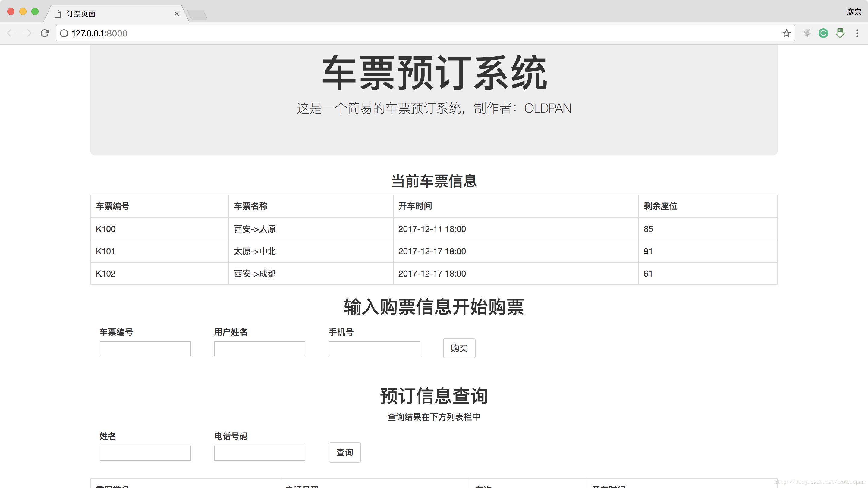Reload the ticket booking page
Image resolution: width=868 pixels, height=488 pixels.
(x=45, y=33)
